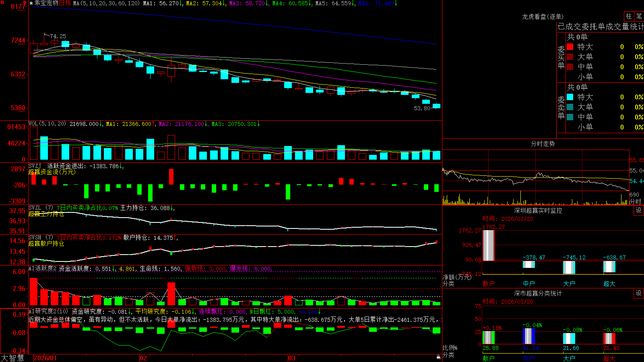Click the red square icon at top-left corner
Screen dimensions: 644x362
click(x=2, y=2)
